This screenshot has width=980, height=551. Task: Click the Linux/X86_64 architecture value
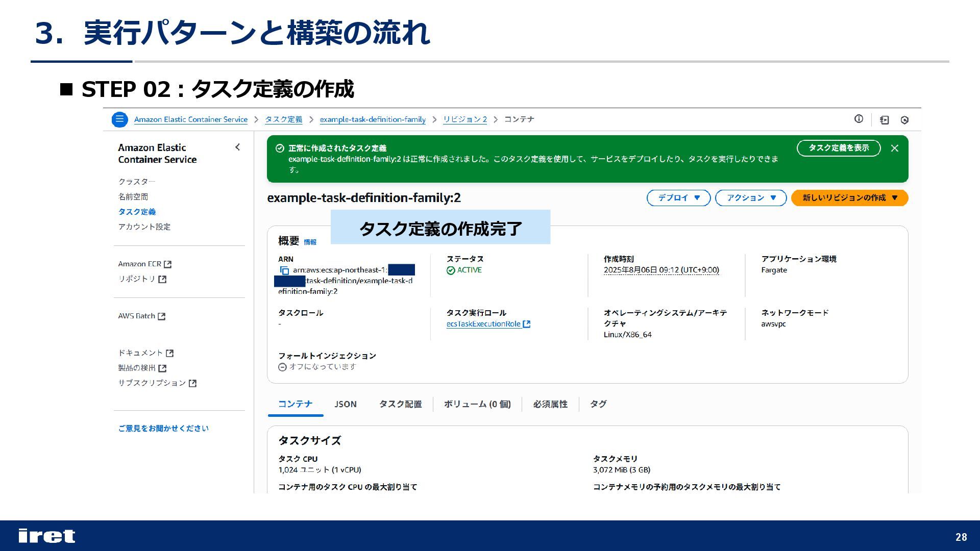point(628,335)
